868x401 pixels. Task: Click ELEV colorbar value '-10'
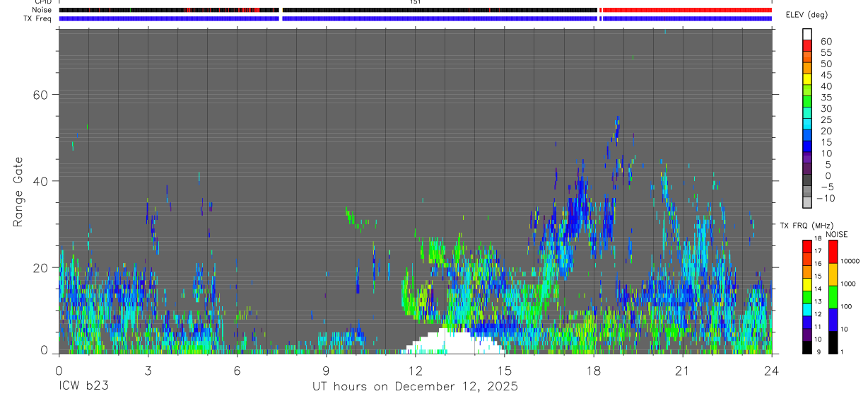point(825,199)
